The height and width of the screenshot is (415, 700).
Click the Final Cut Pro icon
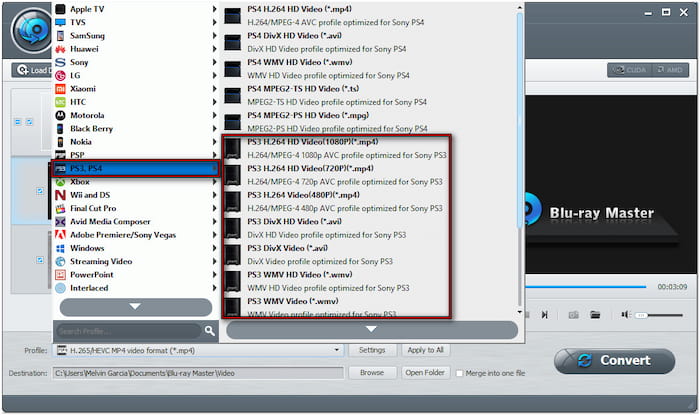point(60,208)
